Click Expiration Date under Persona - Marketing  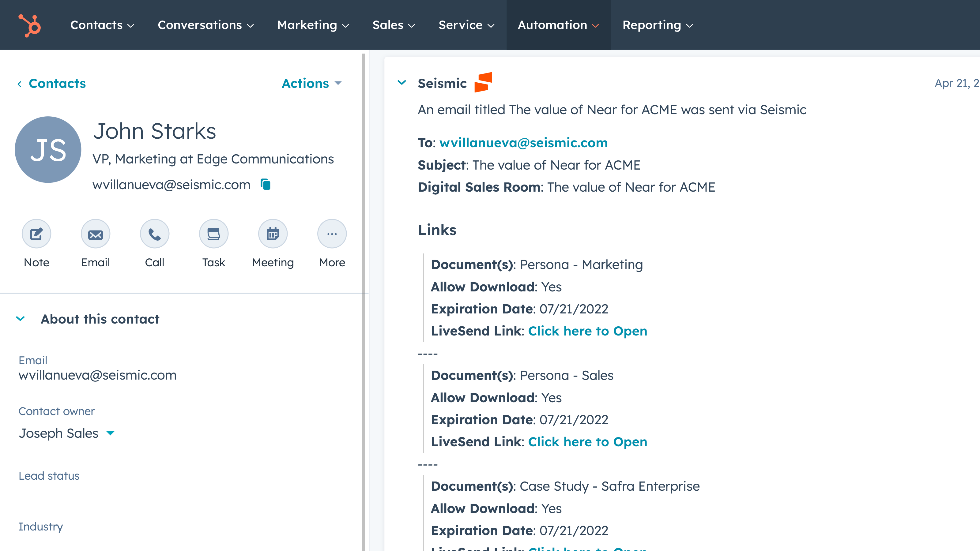[x=519, y=309]
